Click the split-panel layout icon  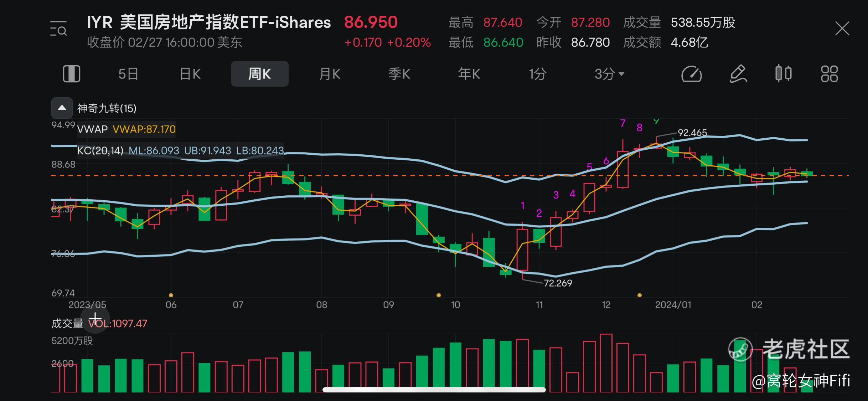(x=71, y=74)
